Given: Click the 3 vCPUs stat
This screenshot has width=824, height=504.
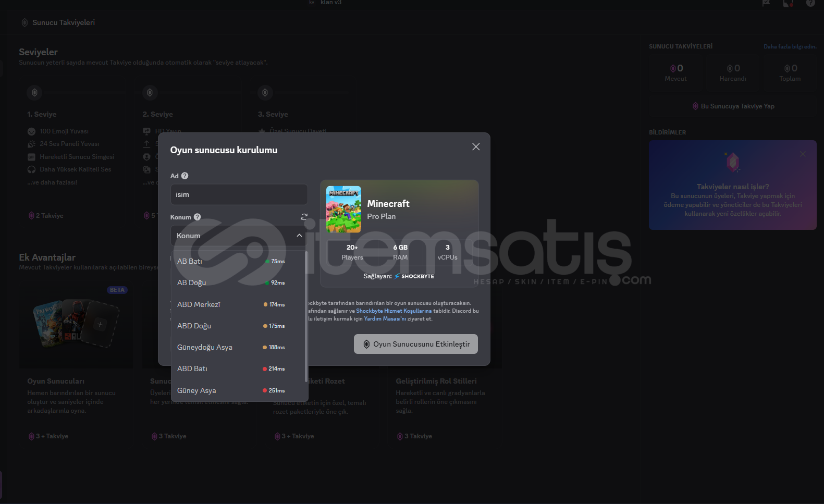Looking at the screenshot, I should [448, 252].
